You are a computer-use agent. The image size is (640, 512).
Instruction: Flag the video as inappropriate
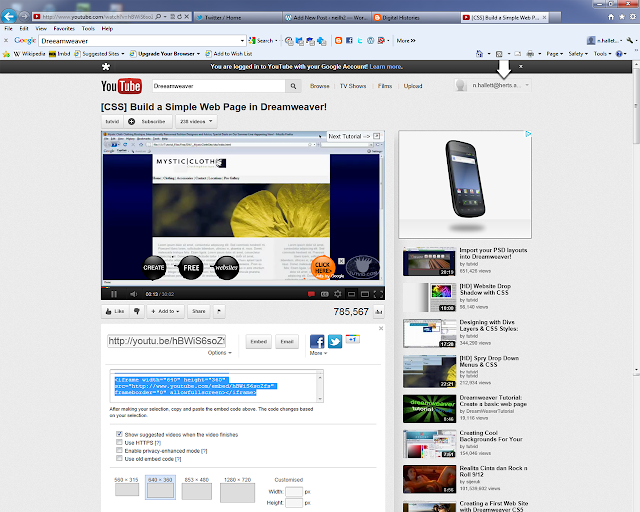pyautogui.click(x=219, y=311)
